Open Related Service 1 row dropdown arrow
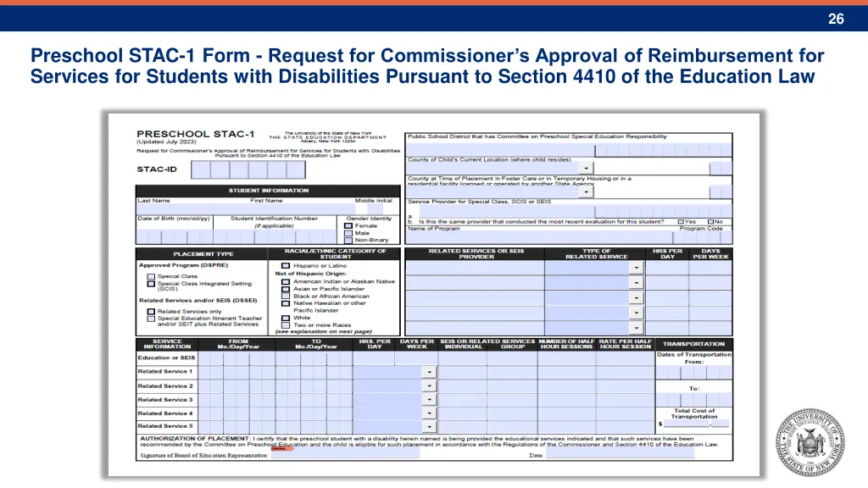Image resolution: width=868 pixels, height=488 pixels. [x=430, y=372]
